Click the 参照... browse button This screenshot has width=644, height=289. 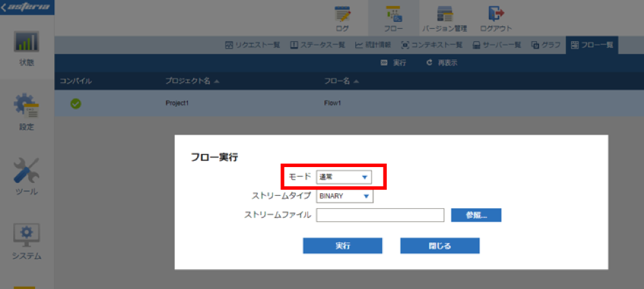point(477,215)
